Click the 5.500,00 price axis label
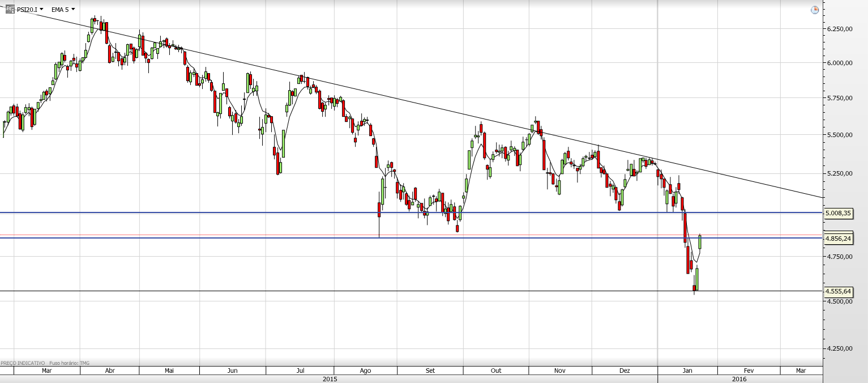Image resolution: width=868 pixels, height=383 pixels. (x=840, y=135)
